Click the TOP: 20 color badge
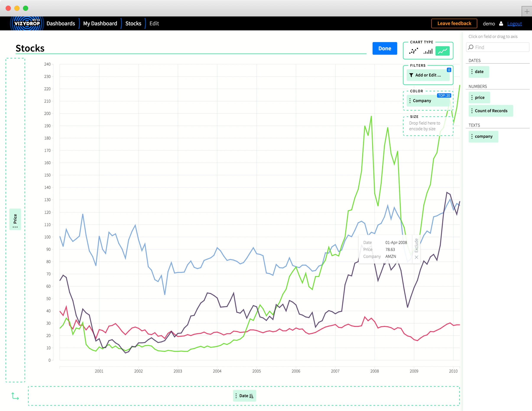The height and width of the screenshot is (411, 532). click(x=444, y=95)
